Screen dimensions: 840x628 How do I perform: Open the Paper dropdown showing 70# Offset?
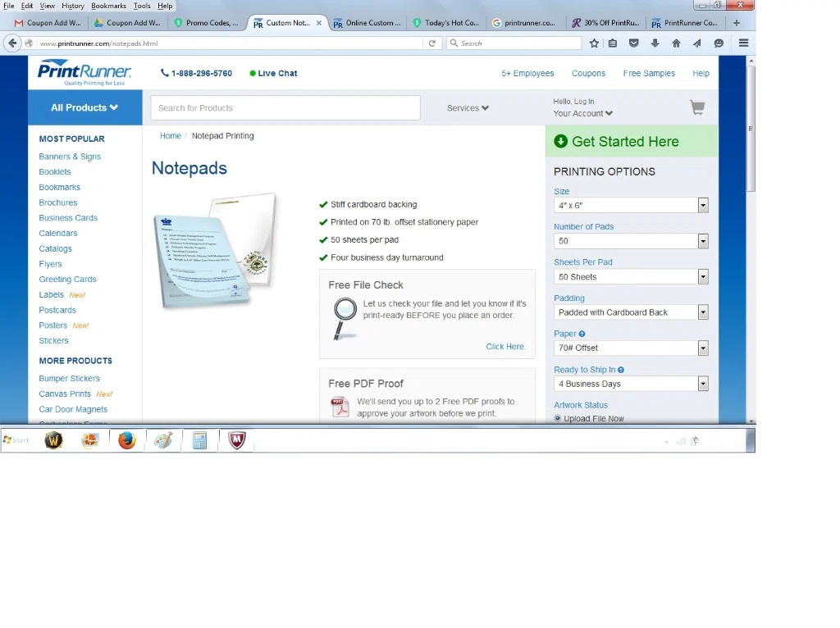click(631, 348)
